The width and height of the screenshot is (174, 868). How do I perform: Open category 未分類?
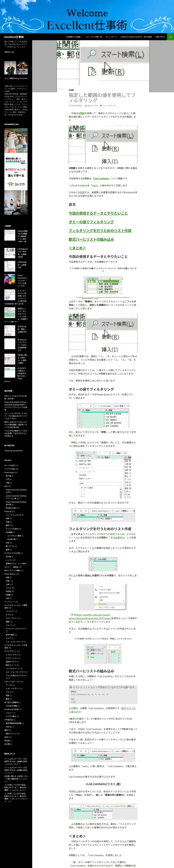pos(7,744)
